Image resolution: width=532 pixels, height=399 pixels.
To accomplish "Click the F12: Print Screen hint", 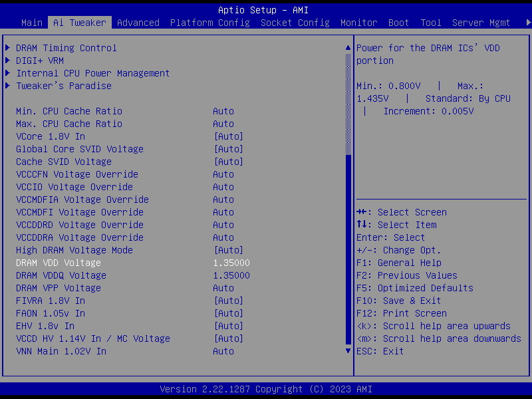I will point(402,313).
